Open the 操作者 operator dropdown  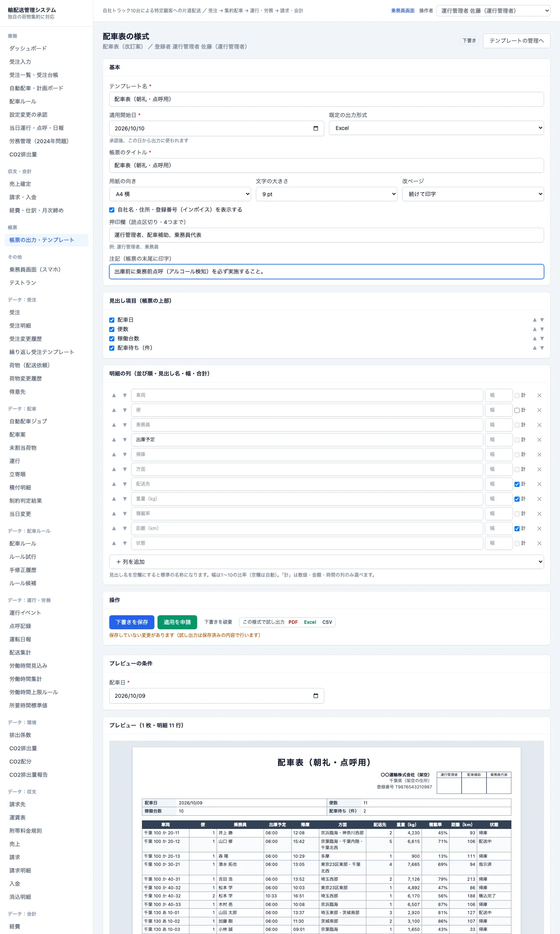click(x=493, y=11)
